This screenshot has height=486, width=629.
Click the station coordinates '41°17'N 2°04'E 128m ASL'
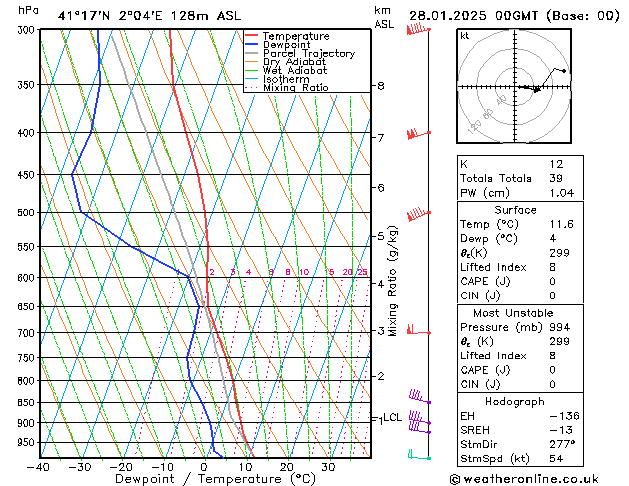[x=149, y=16]
